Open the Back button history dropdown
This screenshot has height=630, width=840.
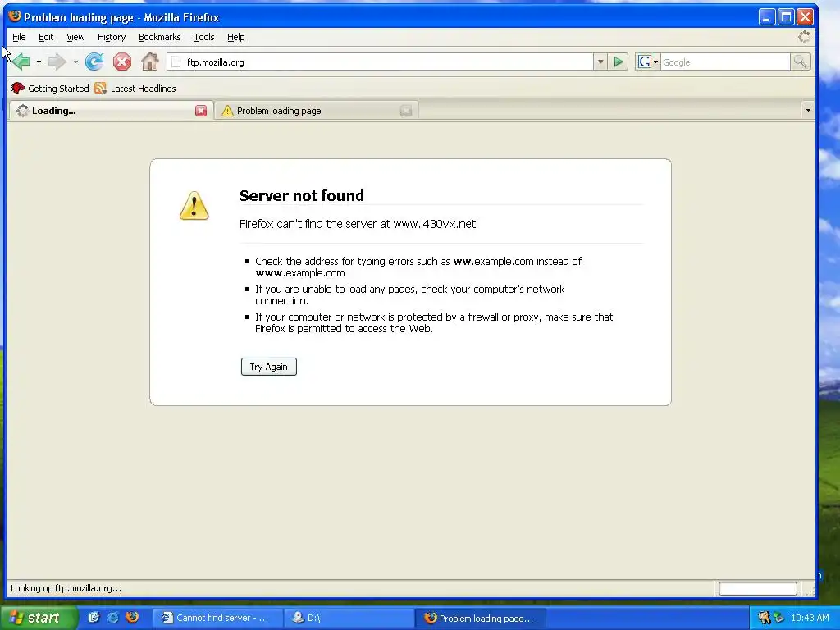pos(39,62)
